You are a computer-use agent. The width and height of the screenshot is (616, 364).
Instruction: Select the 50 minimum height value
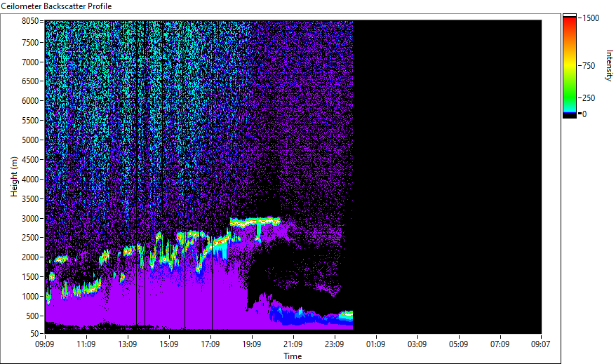pos(34,334)
